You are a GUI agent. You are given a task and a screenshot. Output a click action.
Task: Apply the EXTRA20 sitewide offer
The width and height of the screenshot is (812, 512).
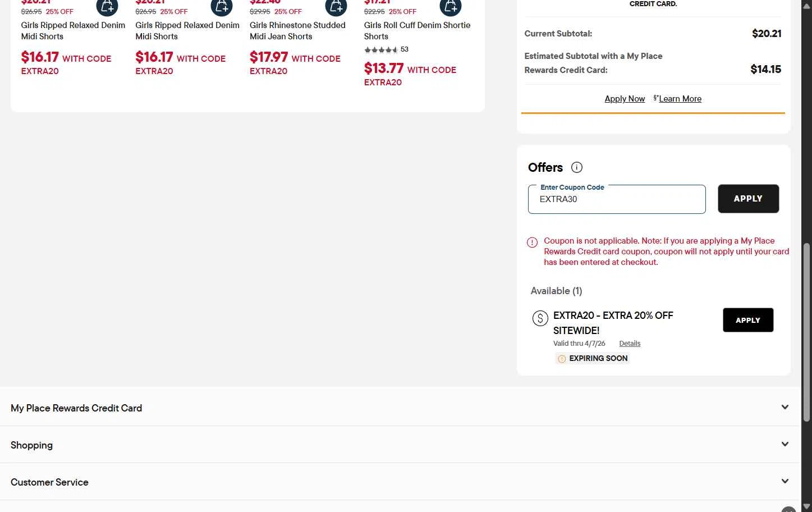(x=748, y=320)
